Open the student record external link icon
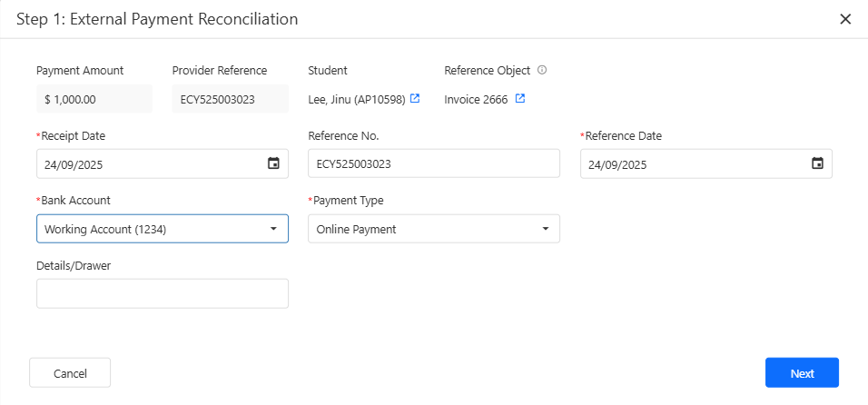The width and height of the screenshot is (868, 405). [x=415, y=99]
